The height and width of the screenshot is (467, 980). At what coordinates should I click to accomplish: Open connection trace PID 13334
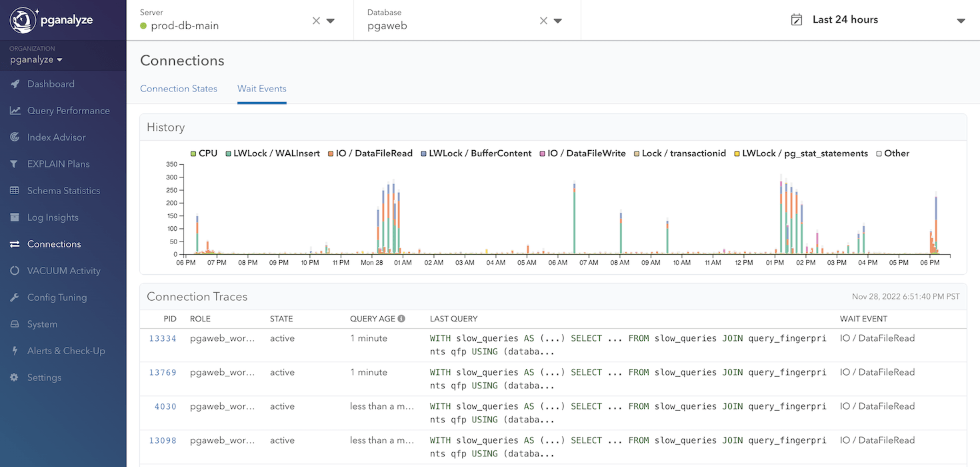(163, 338)
